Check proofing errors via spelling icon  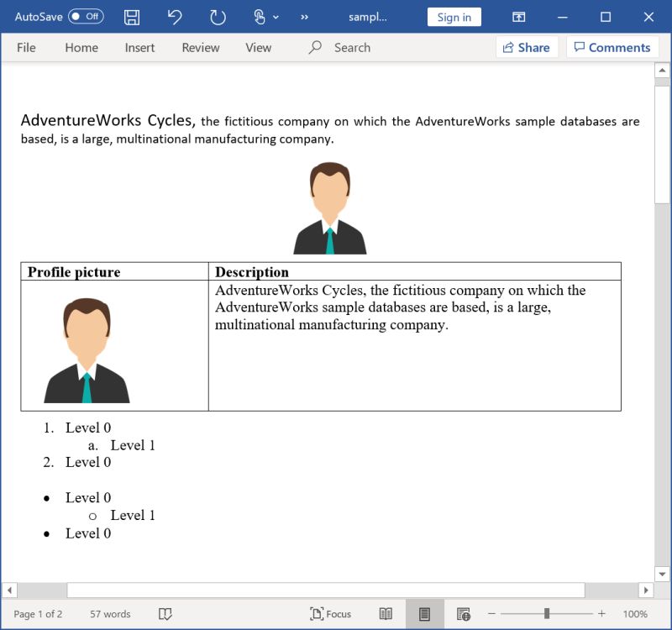(165, 613)
